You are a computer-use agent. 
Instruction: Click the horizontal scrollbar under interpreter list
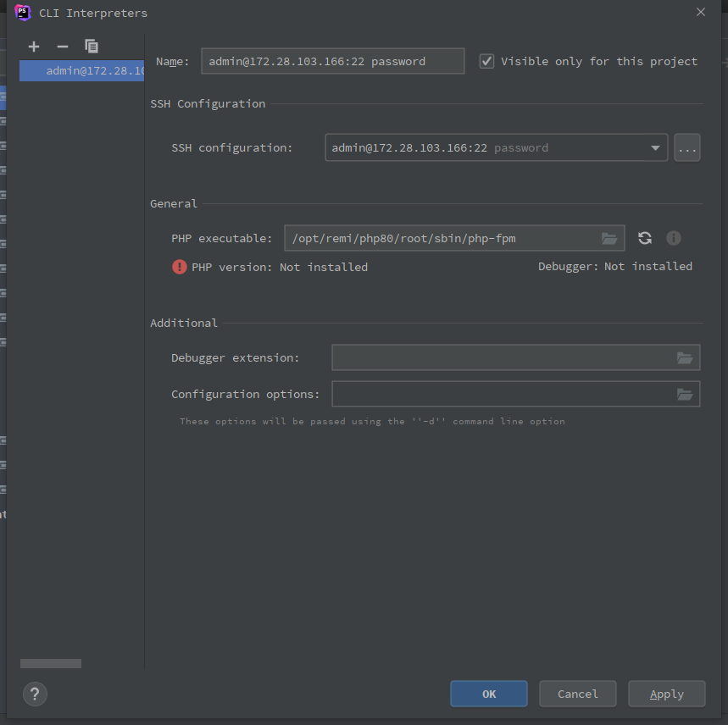tap(51, 664)
